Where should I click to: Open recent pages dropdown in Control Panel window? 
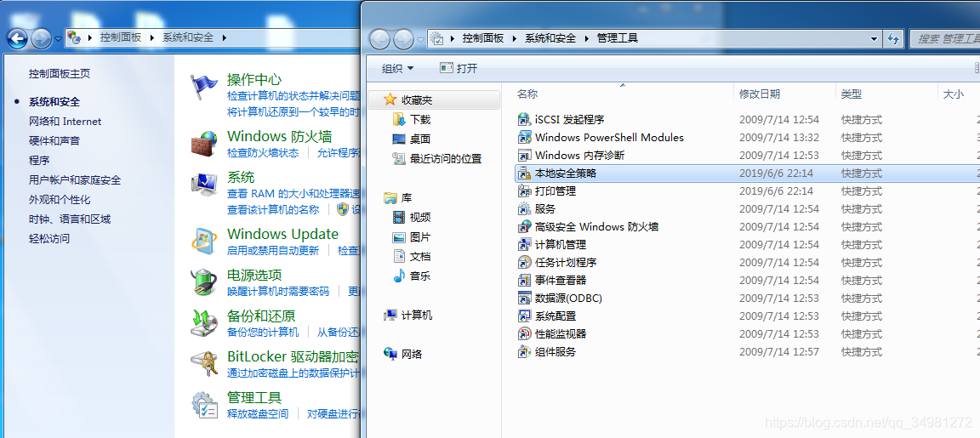[x=58, y=39]
